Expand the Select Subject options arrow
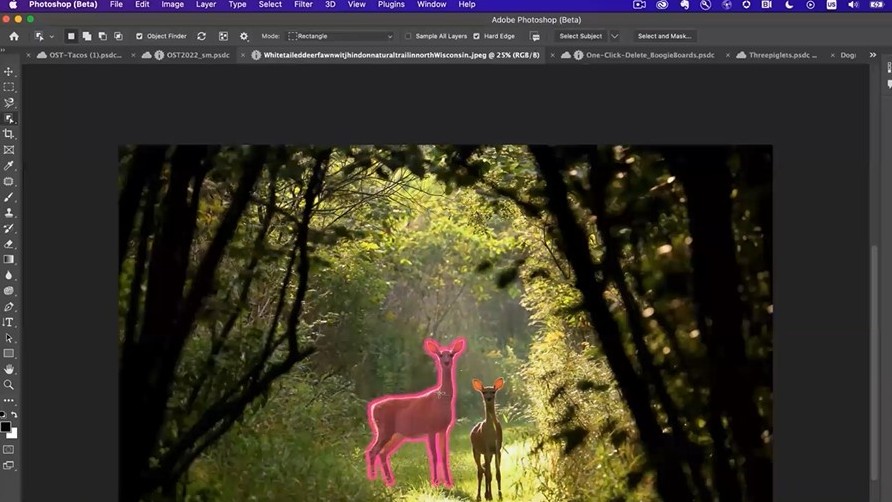 pos(614,36)
